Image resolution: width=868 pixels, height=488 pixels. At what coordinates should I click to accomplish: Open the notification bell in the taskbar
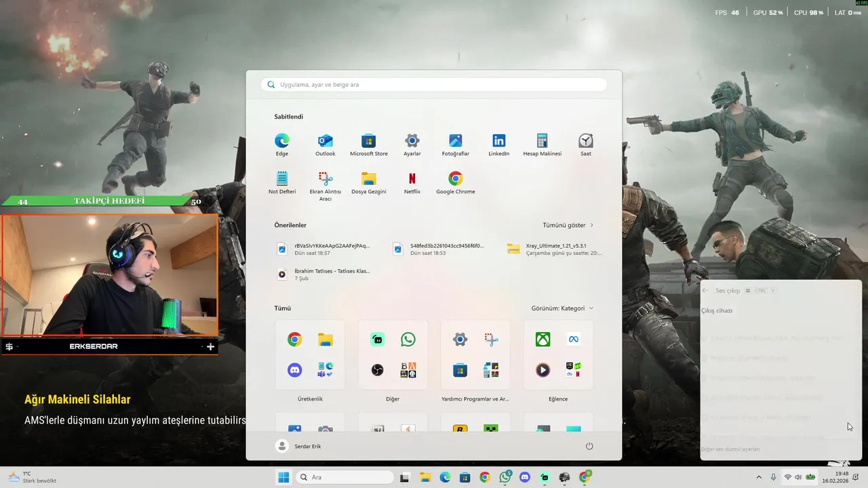click(856, 477)
